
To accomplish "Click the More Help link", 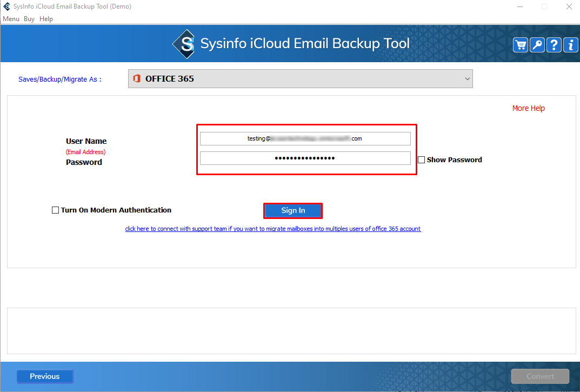I will point(528,108).
